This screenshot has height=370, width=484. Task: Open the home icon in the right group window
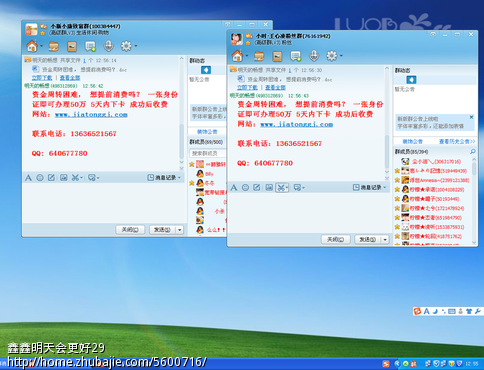[x=237, y=56]
